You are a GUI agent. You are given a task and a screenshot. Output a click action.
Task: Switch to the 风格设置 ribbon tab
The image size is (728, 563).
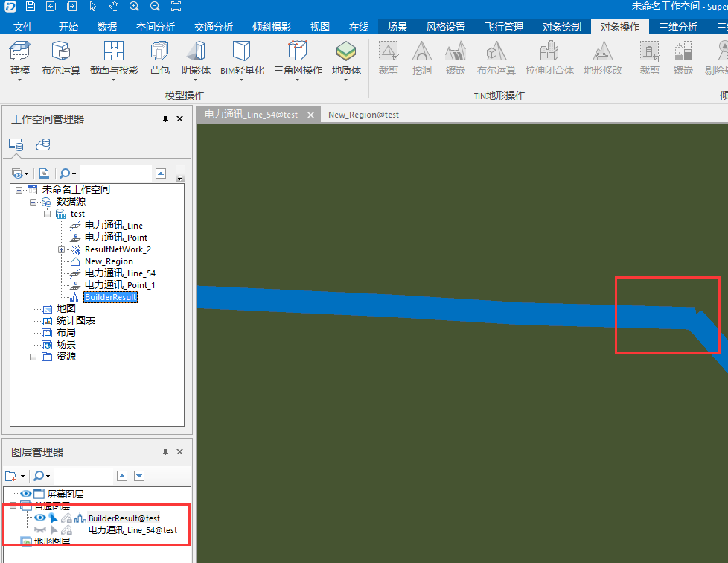tap(446, 27)
